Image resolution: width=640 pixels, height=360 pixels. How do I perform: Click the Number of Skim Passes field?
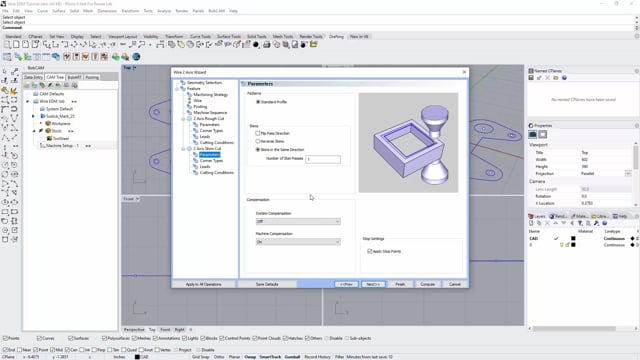[x=323, y=159]
